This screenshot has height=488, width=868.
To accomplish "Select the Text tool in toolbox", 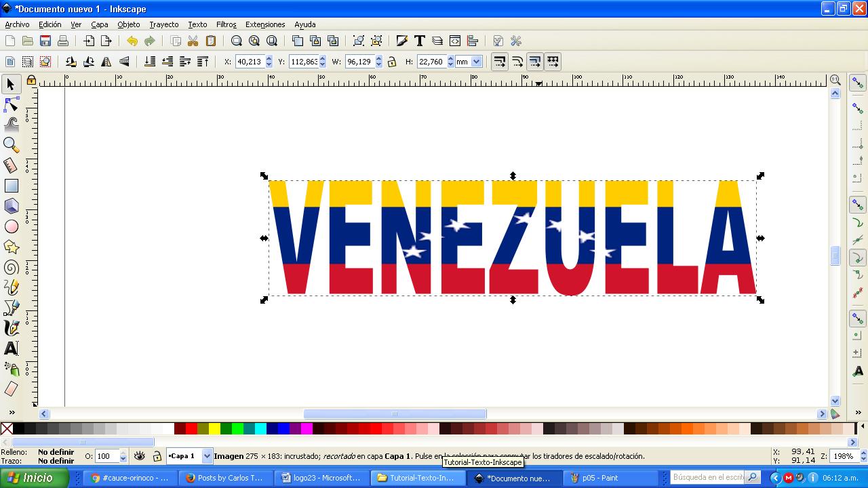I will 11,348.
